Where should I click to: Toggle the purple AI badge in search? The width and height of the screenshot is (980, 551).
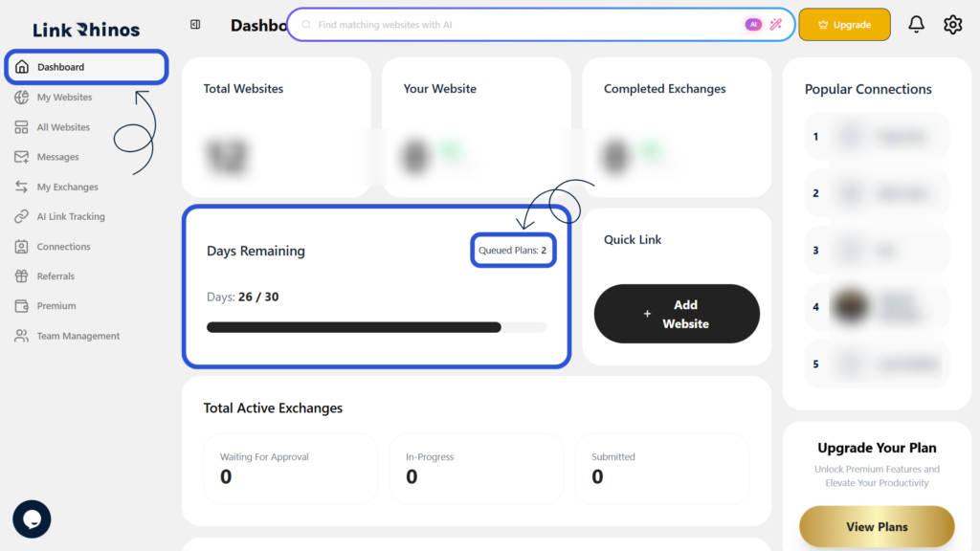pyautogui.click(x=753, y=24)
